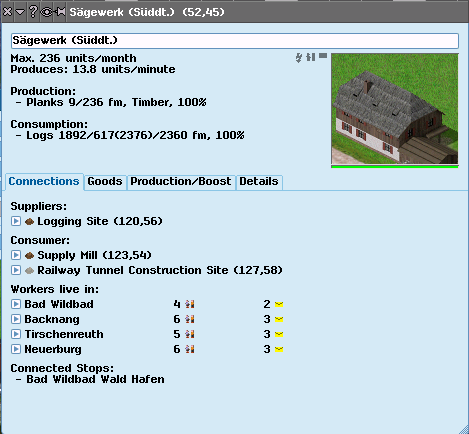Click brown goods icon beside Supply Mill

pos(29,255)
